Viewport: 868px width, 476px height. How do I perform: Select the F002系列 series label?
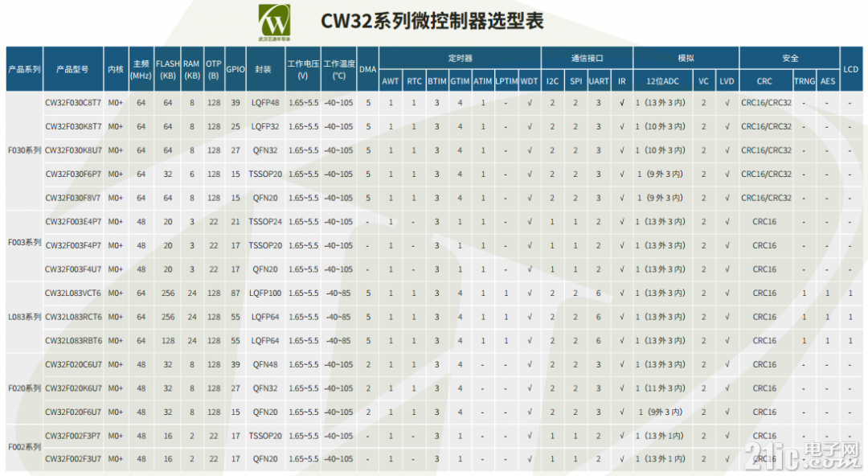24,446
